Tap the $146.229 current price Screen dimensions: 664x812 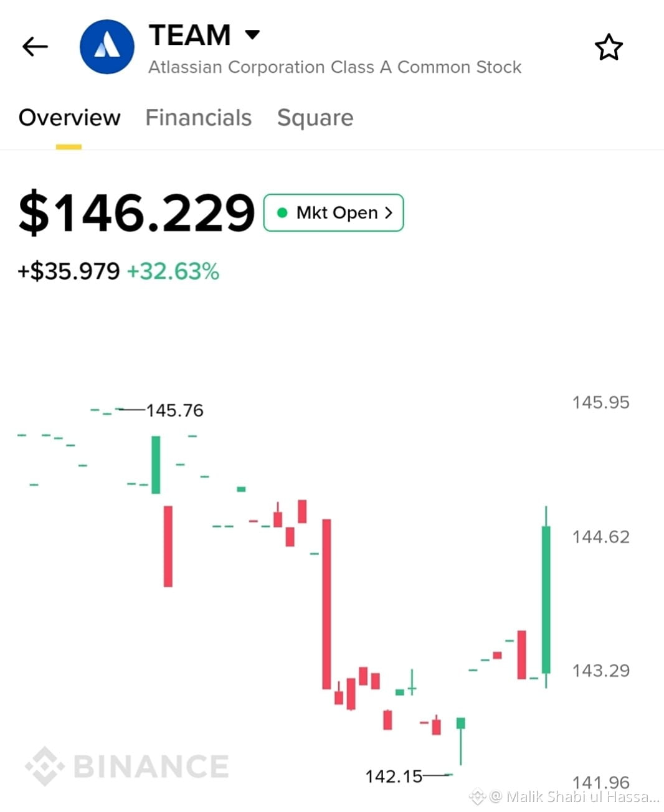tap(136, 213)
